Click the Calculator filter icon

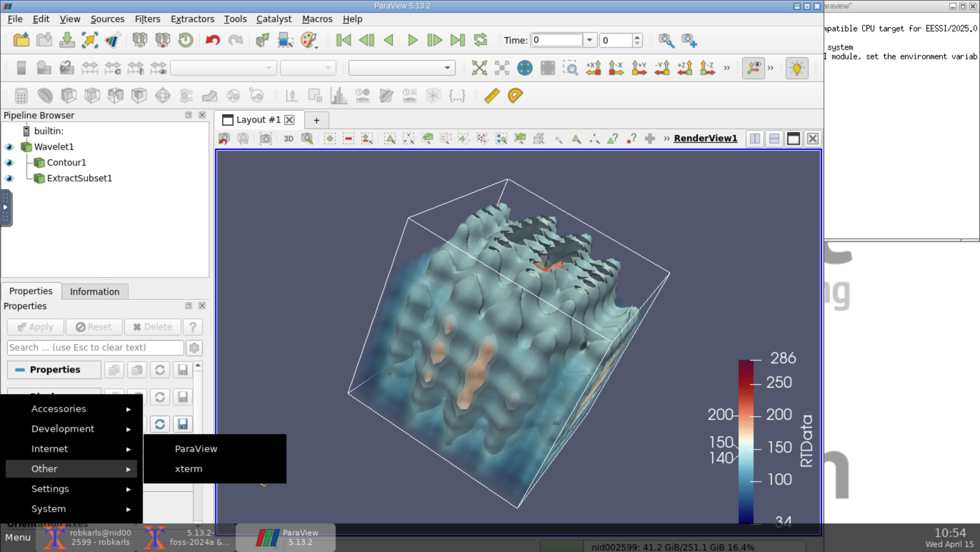tap(21, 95)
